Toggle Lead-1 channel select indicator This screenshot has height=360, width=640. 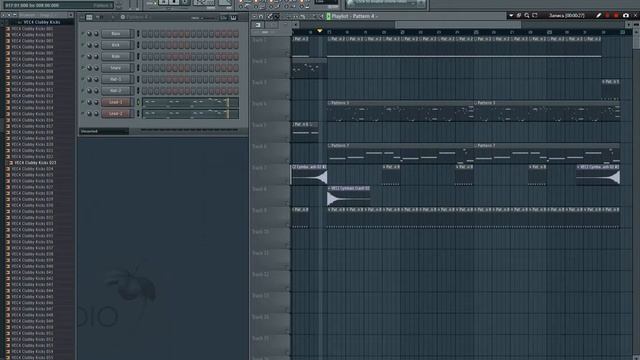tap(138, 102)
